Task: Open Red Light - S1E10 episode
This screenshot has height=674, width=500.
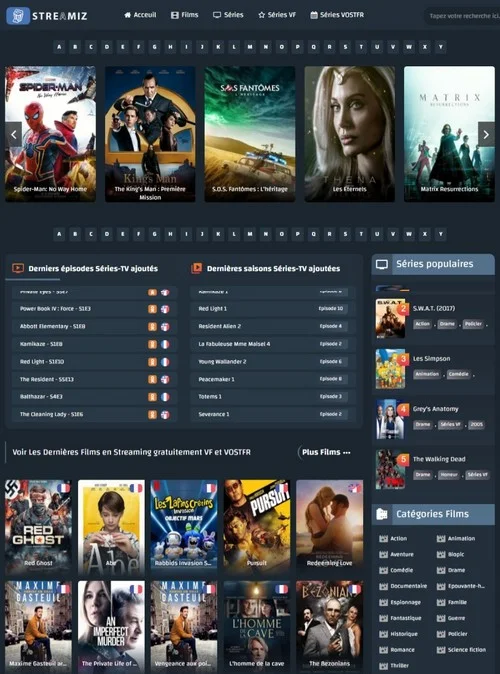Action: coord(94,362)
